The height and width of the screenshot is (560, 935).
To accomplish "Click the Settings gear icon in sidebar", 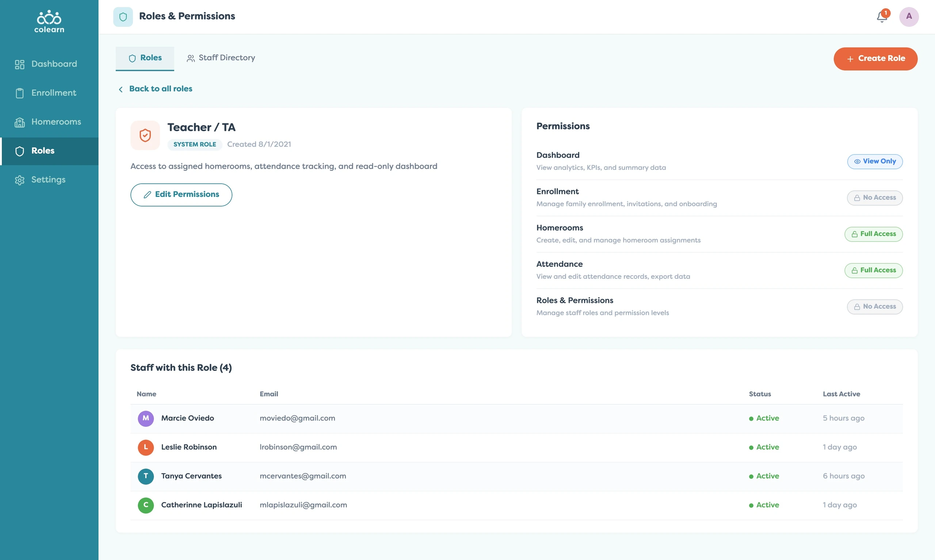I will [20, 180].
